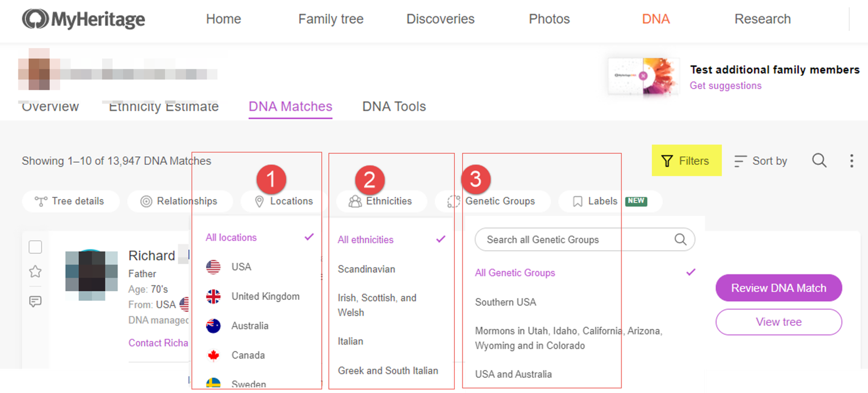Screen dimensions: 868x393
Task: Expand the Relationships filter dropdown
Action: pyautogui.click(x=179, y=201)
